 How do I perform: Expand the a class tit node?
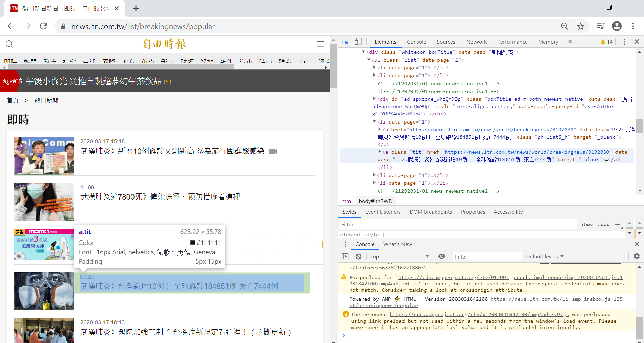click(380, 152)
